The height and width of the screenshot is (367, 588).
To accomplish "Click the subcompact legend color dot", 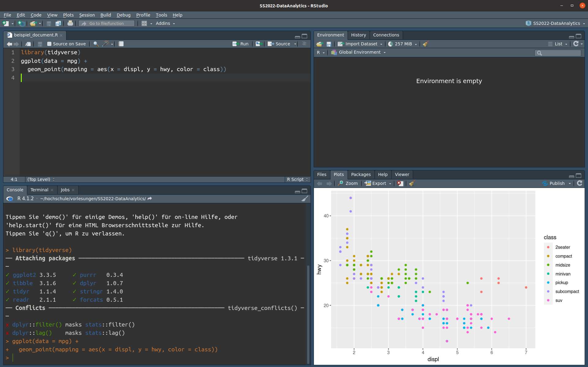I will (x=548, y=292).
